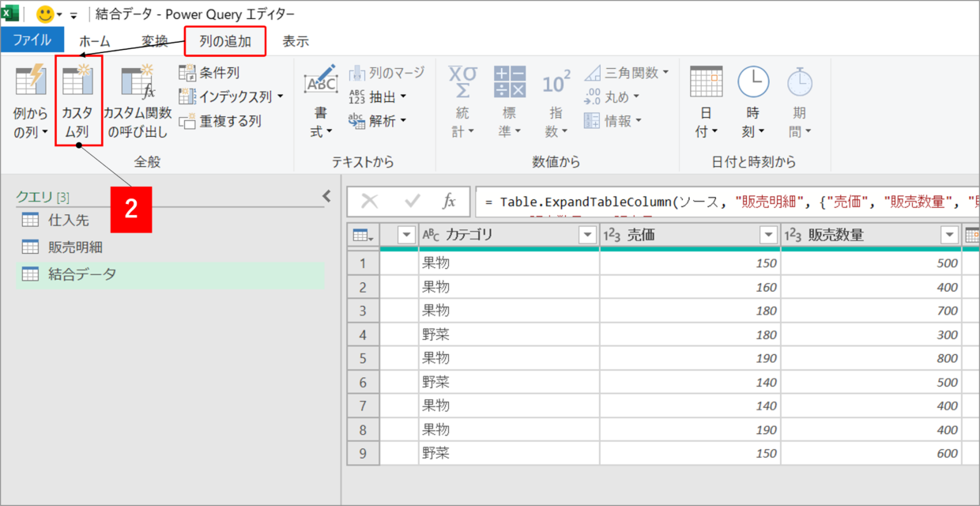Click the 例からの列 icon

coord(31,81)
